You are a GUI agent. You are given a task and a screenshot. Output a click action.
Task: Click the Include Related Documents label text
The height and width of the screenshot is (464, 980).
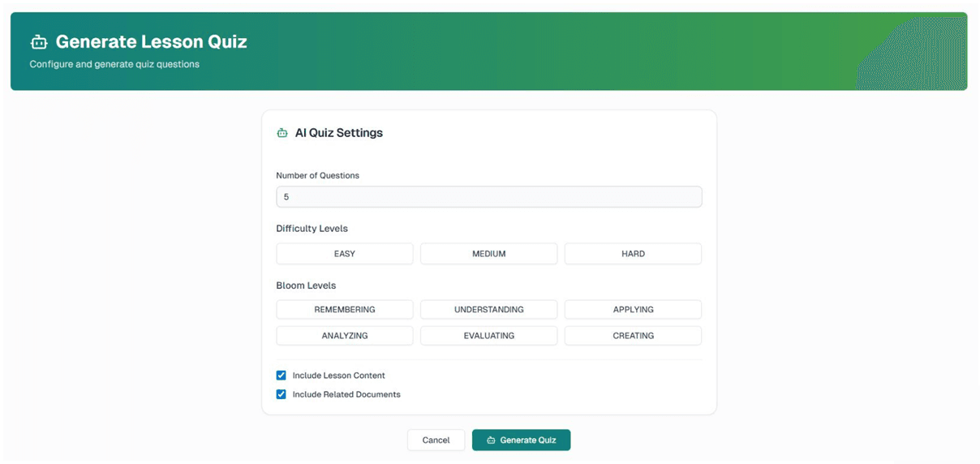346,394
